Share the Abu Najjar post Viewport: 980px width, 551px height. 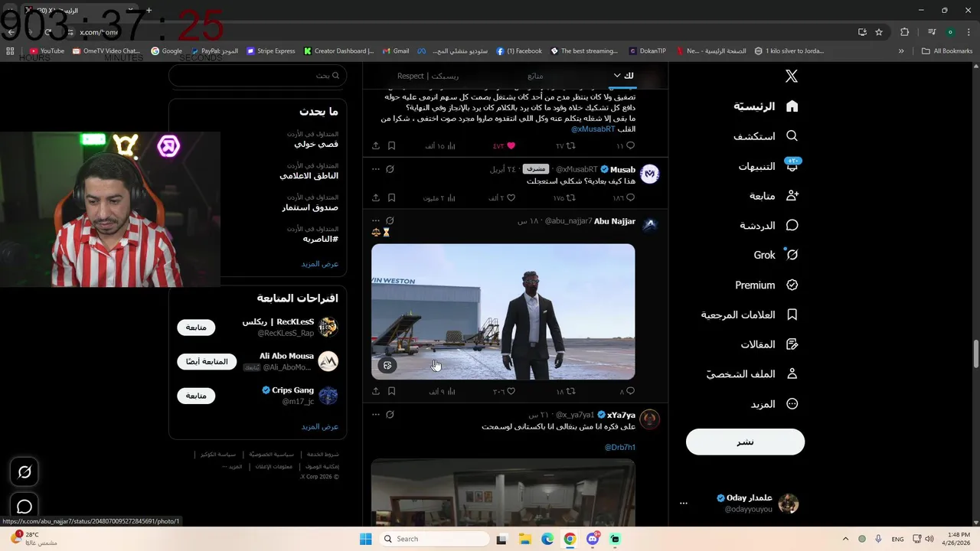click(376, 391)
